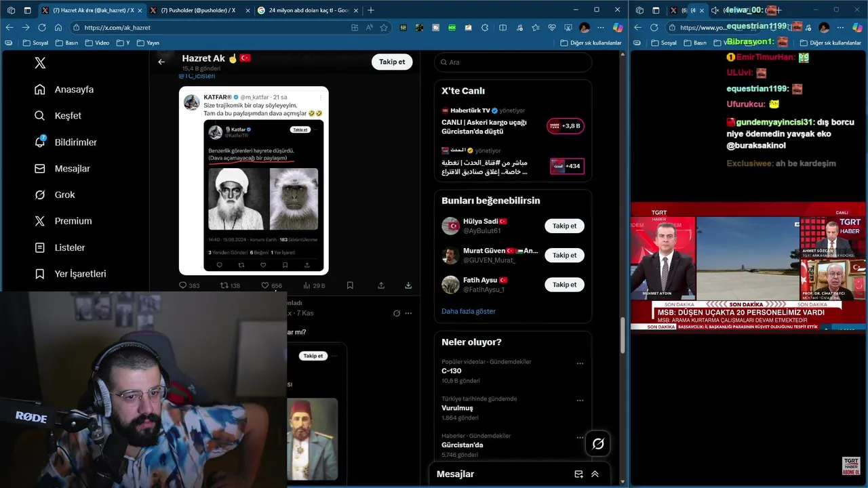Viewport: 868px width, 488px height.
Task: Open Gürcistan'da trending topic
Action: pyautogui.click(x=462, y=445)
